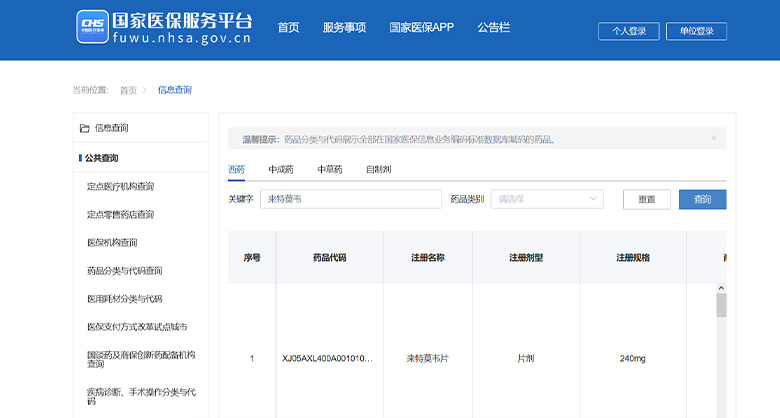The width and height of the screenshot is (780, 418).
Task: Click the CHS platform logo icon
Action: (x=93, y=27)
